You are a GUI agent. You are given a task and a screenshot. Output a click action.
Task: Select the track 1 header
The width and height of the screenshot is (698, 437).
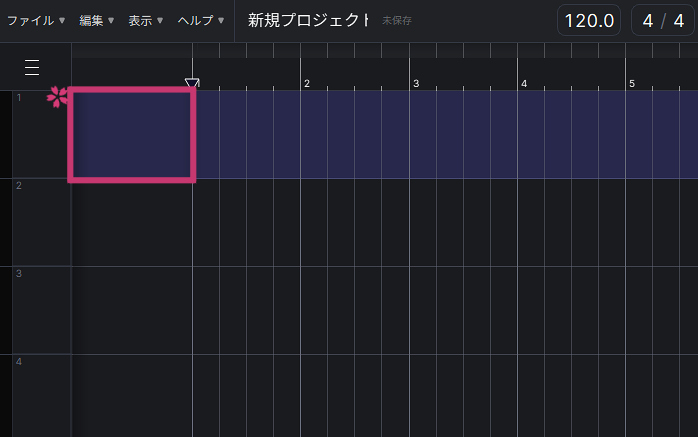click(x=35, y=134)
